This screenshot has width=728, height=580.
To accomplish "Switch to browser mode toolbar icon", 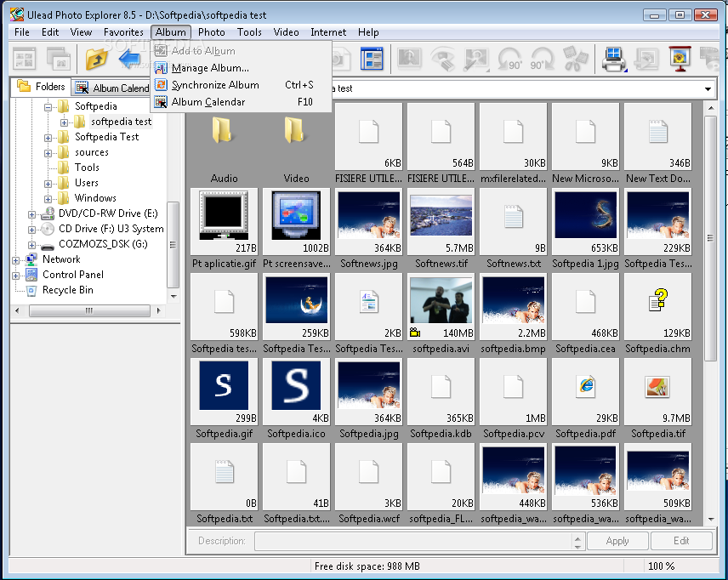I will (372, 60).
